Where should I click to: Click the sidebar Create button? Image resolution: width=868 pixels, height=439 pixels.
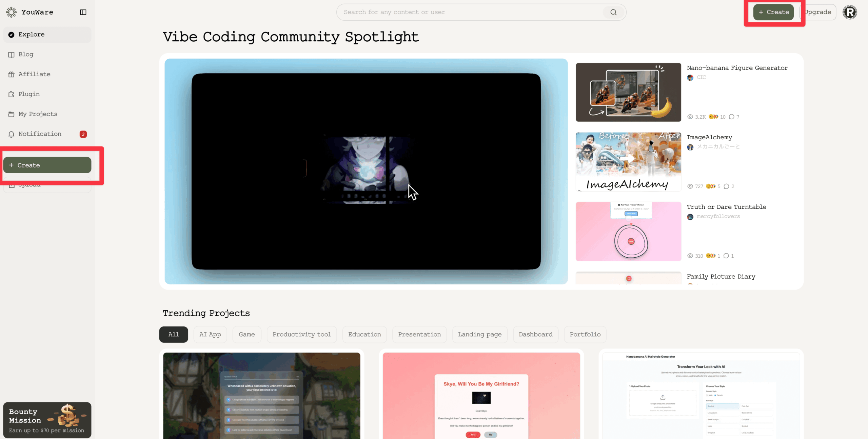(x=47, y=165)
